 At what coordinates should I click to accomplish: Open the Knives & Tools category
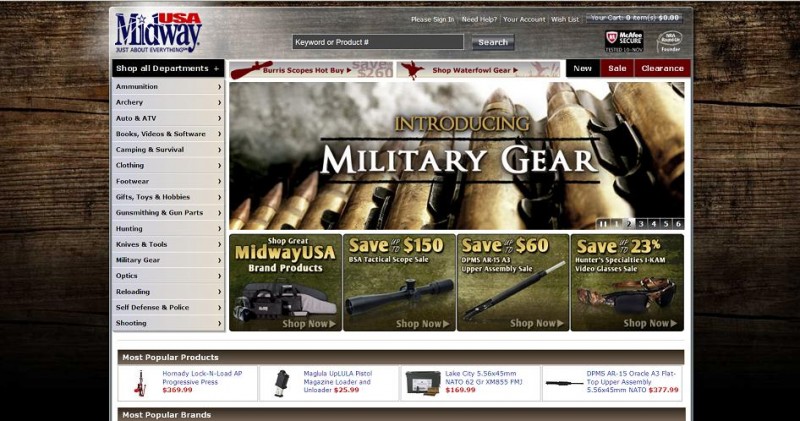click(168, 244)
